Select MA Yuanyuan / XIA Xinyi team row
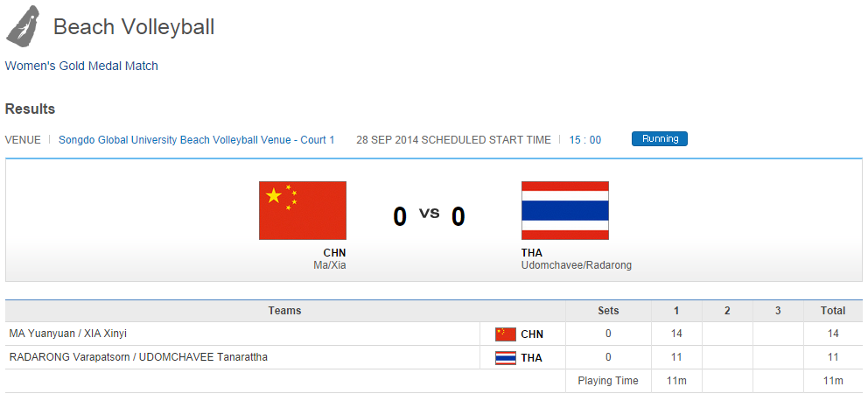868x408 pixels. coord(68,334)
